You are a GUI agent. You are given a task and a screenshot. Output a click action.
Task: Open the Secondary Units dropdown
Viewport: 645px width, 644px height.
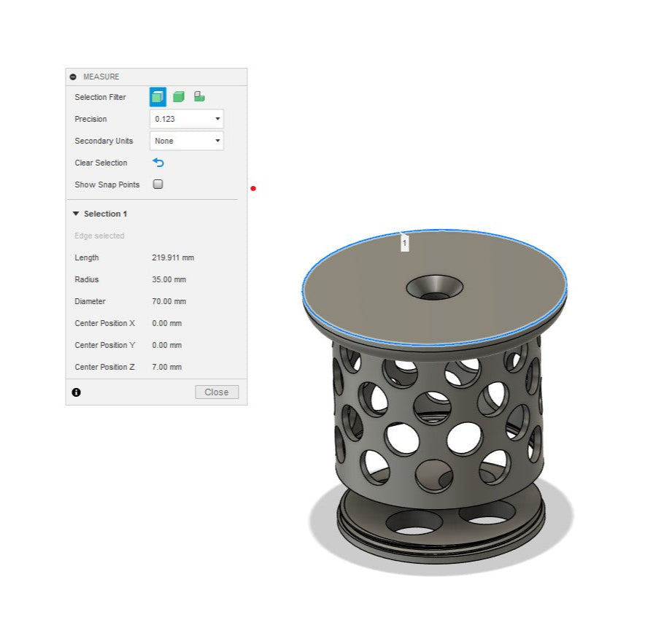(x=187, y=141)
